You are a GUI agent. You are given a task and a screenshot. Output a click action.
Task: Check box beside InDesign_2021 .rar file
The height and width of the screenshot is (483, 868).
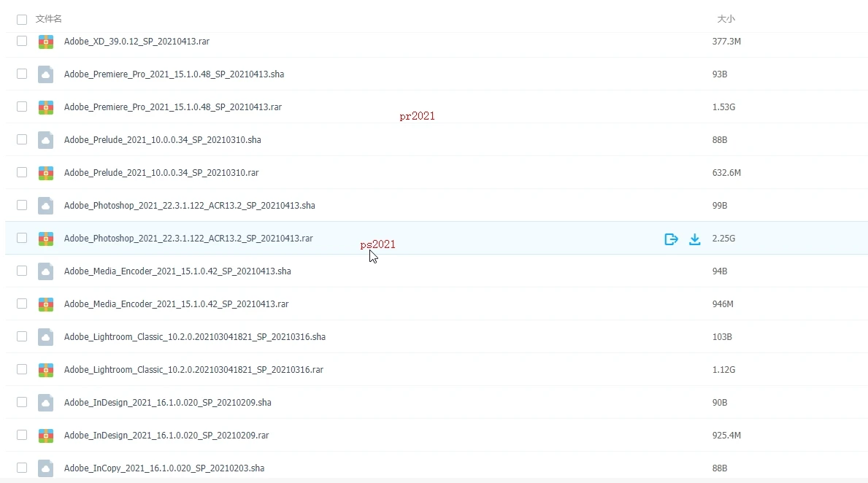coord(22,435)
